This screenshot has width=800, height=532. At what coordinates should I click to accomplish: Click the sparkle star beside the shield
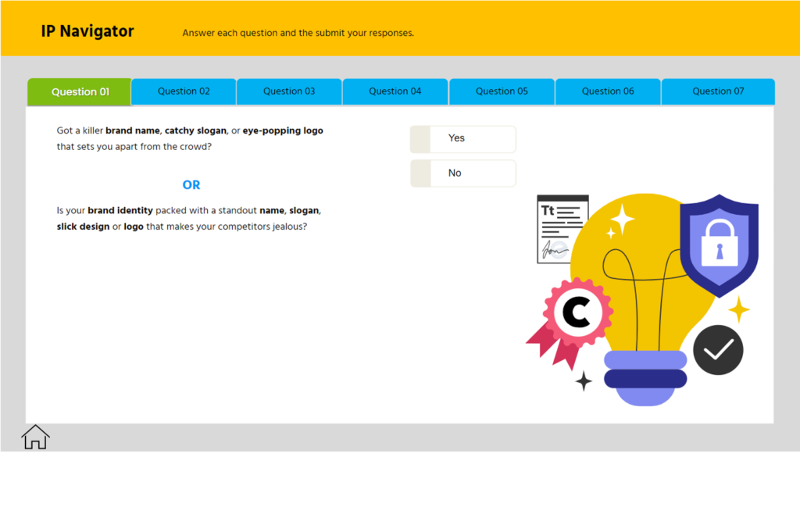pos(739,308)
